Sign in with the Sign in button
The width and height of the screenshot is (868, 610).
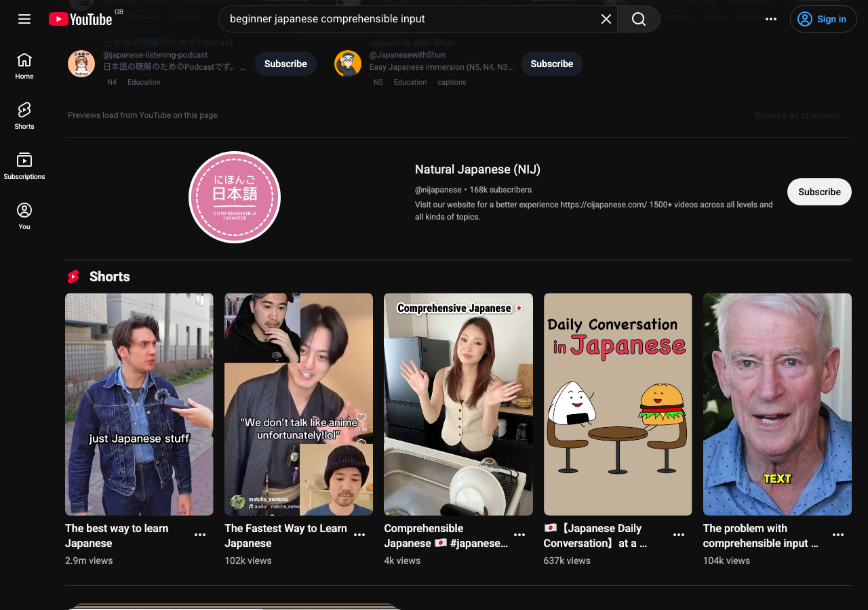[823, 19]
